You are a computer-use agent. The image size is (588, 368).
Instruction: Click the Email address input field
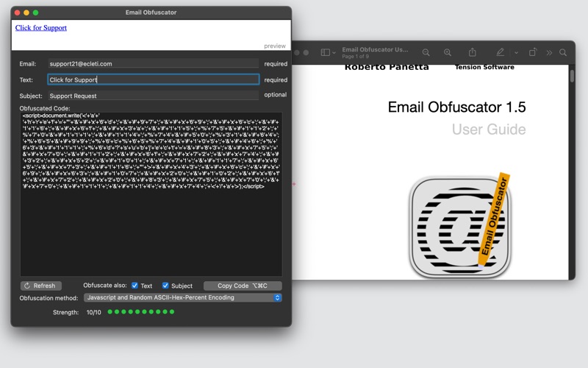pos(153,64)
